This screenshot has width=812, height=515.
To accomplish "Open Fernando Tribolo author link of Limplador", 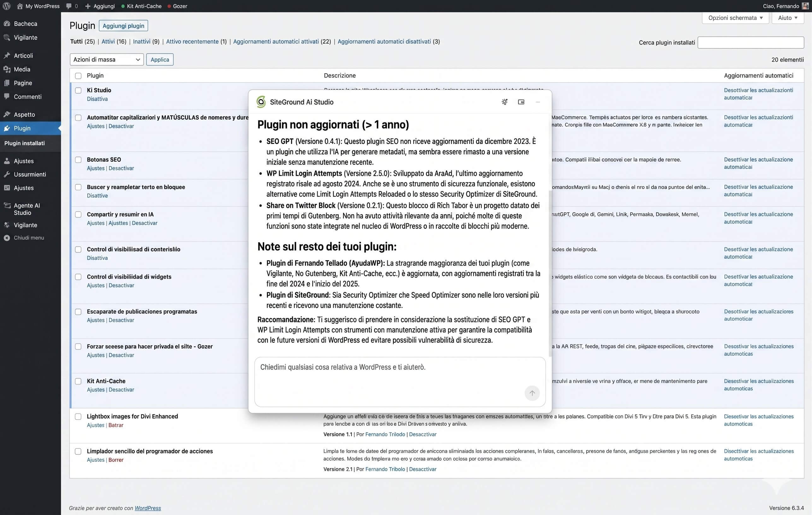I will [385, 469].
